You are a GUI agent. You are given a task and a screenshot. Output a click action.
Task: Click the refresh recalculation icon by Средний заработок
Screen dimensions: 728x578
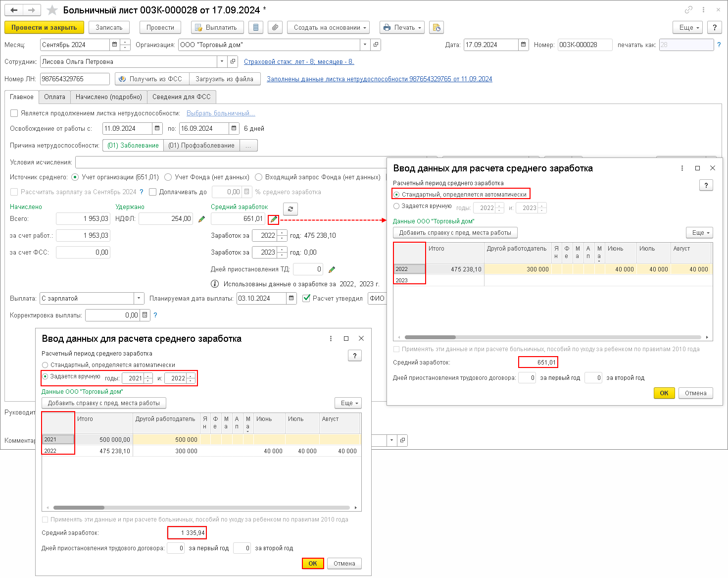[x=291, y=209]
